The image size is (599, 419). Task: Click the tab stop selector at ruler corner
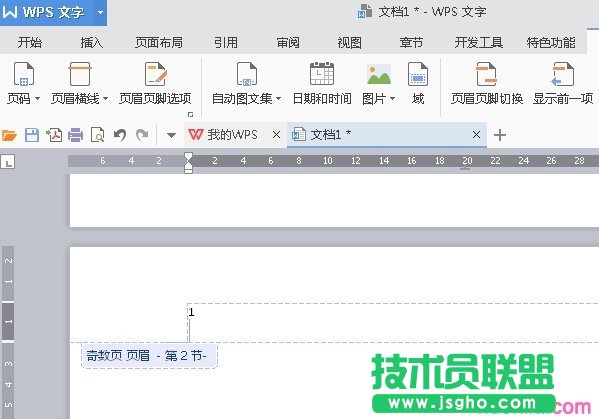(8, 162)
